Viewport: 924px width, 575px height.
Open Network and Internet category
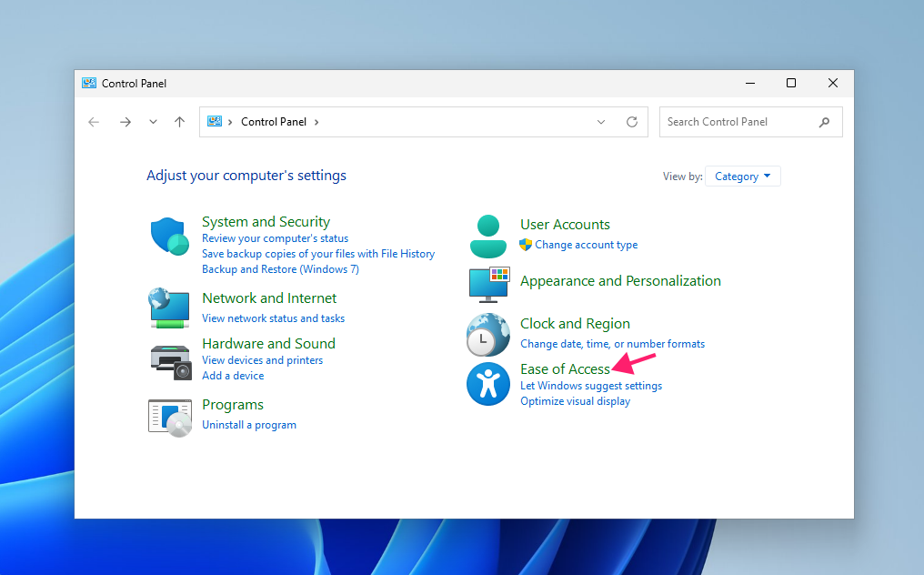pos(269,298)
